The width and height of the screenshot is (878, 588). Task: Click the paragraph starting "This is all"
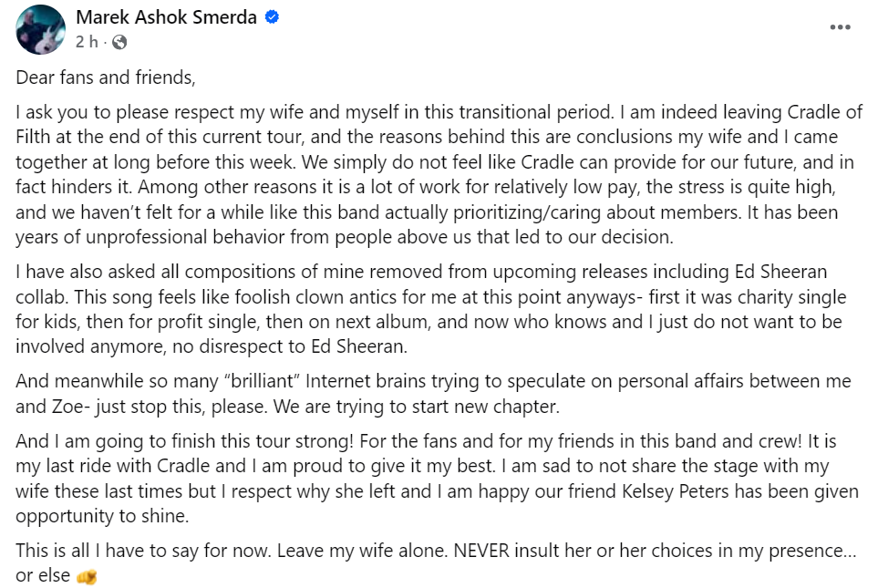tap(429, 563)
